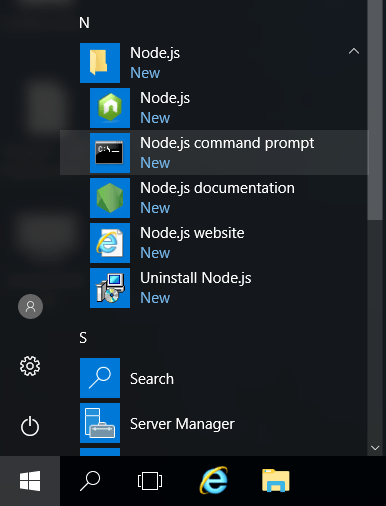The image size is (386, 506).
Task: Click the Node.js folder name text
Action: 155,53
